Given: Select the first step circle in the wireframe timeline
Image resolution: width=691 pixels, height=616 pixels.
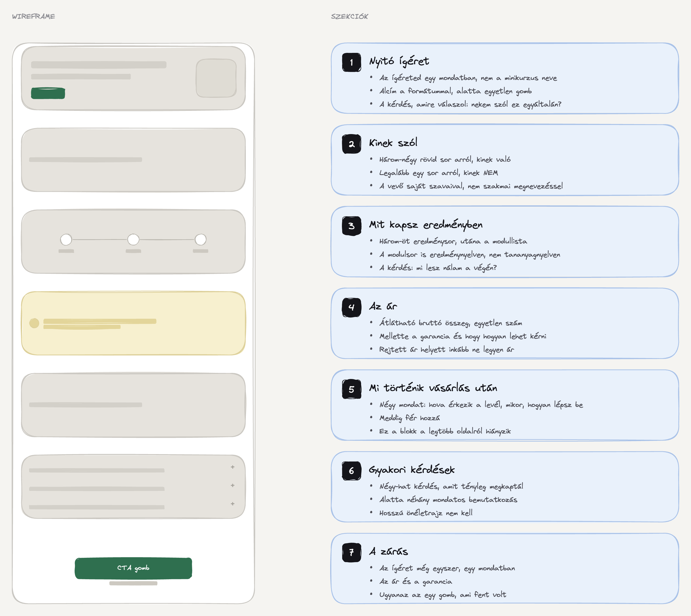Looking at the screenshot, I should coord(66,239).
